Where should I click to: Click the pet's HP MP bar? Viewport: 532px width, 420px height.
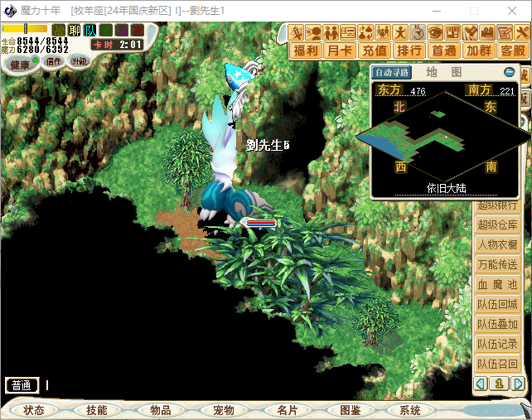pyautogui.click(x=259, y=223)
